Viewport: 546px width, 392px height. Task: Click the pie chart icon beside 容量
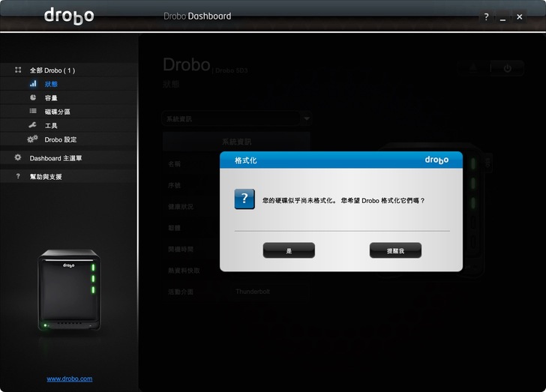(x=33, y=97)
